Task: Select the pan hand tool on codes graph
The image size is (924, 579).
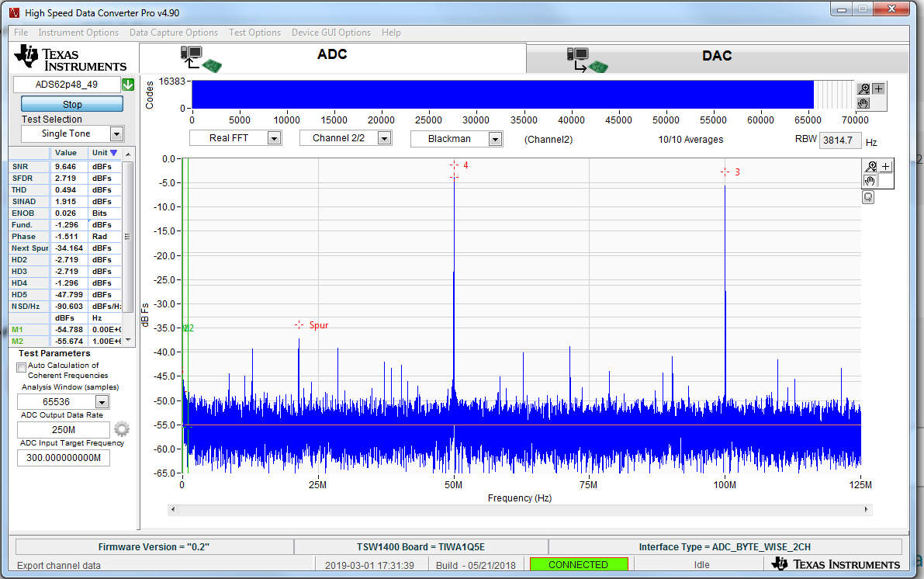Action: (x=864, y=103)
